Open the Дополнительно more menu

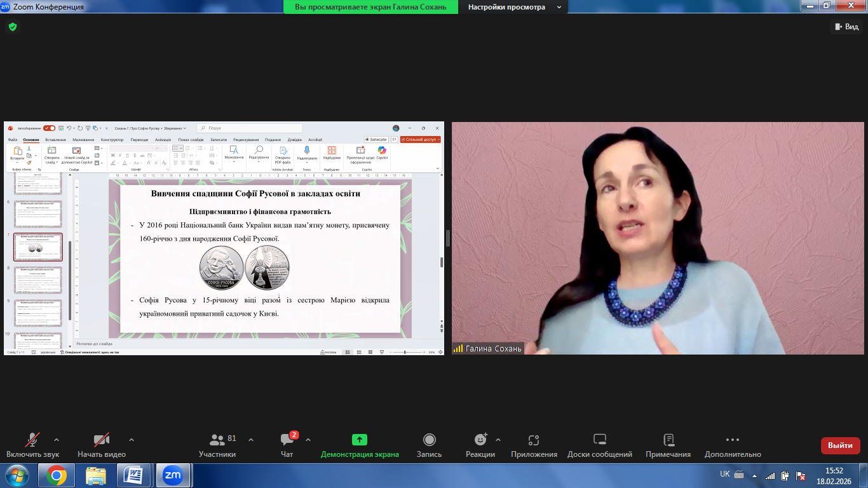(x=732, y=440)
